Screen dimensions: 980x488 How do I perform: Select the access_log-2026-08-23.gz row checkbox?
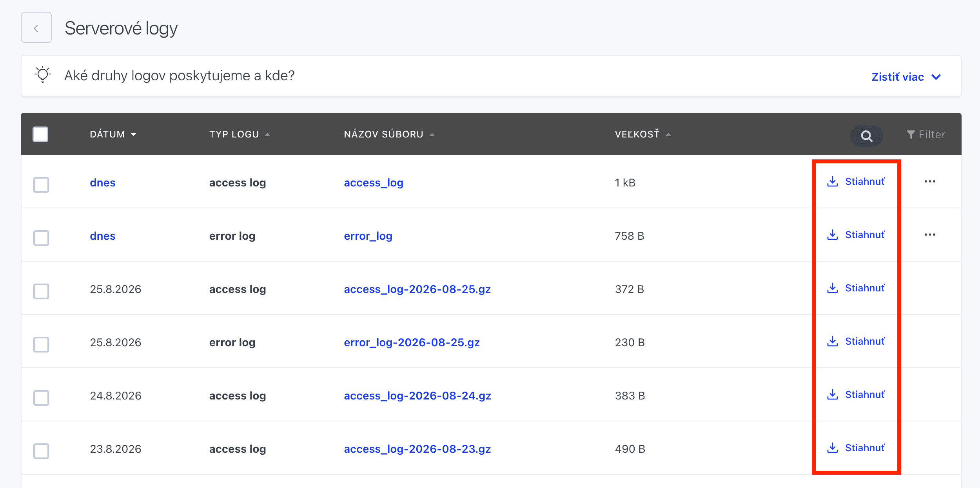pos(41,451)
